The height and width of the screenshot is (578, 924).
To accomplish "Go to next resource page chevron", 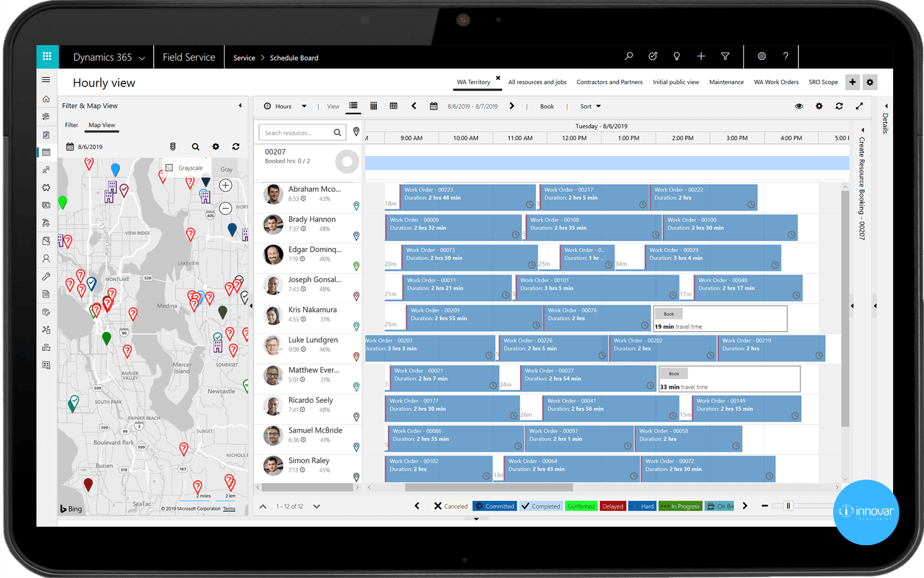I will click(317, 506).
